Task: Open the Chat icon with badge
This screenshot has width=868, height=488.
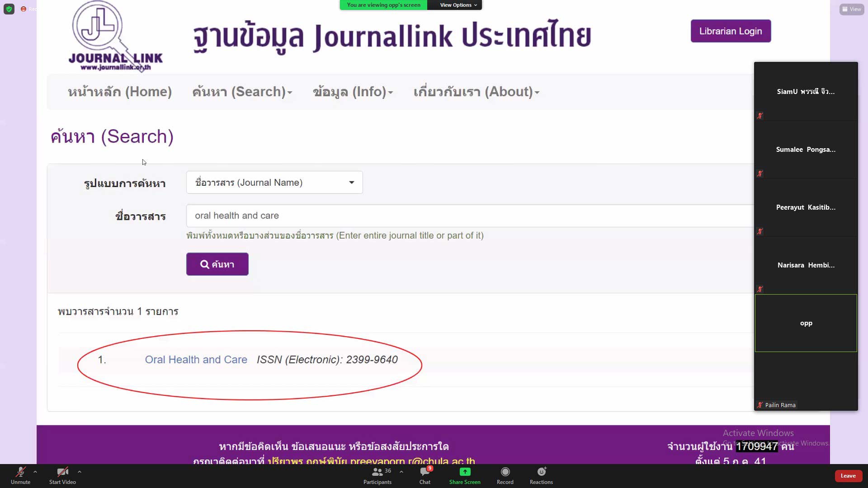Action: click(425, 472)
